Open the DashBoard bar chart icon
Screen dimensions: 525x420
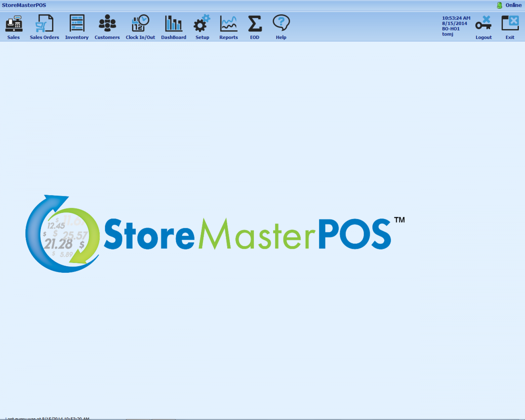coord(173,23)
